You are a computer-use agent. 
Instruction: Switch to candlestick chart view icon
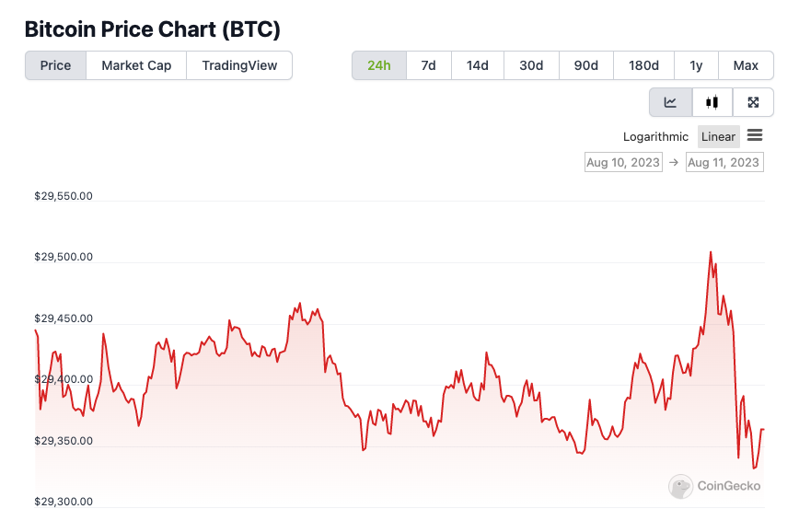[712, 102]
